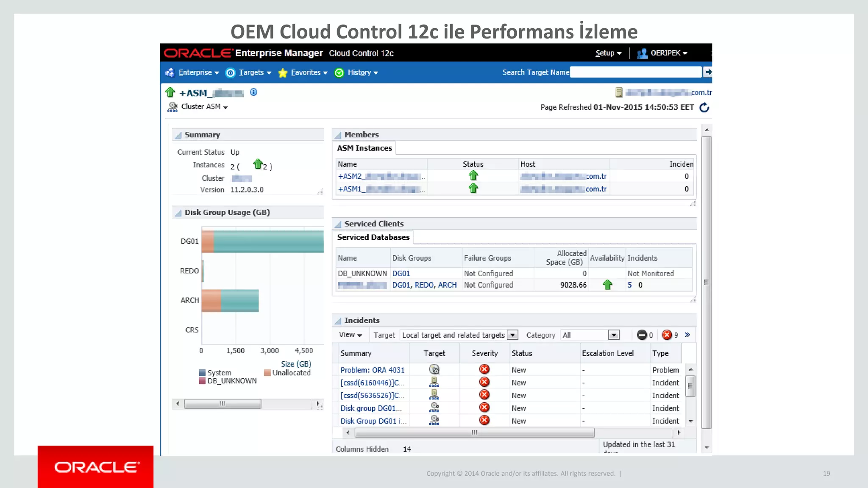
Task: Open the Disk group DG01 incident
Action: (371, 408)
